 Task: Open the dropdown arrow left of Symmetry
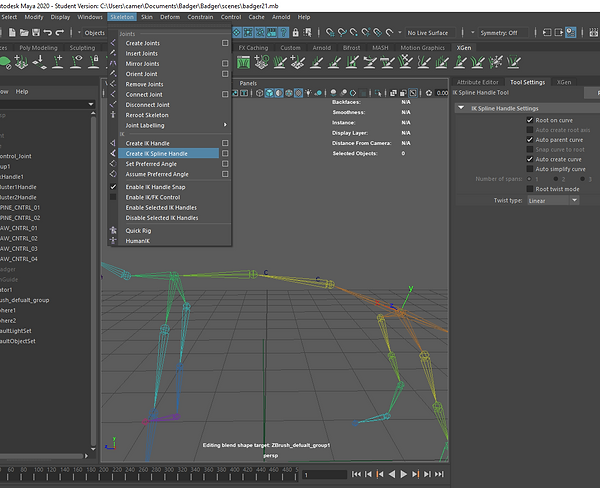[x=473, y=33]
